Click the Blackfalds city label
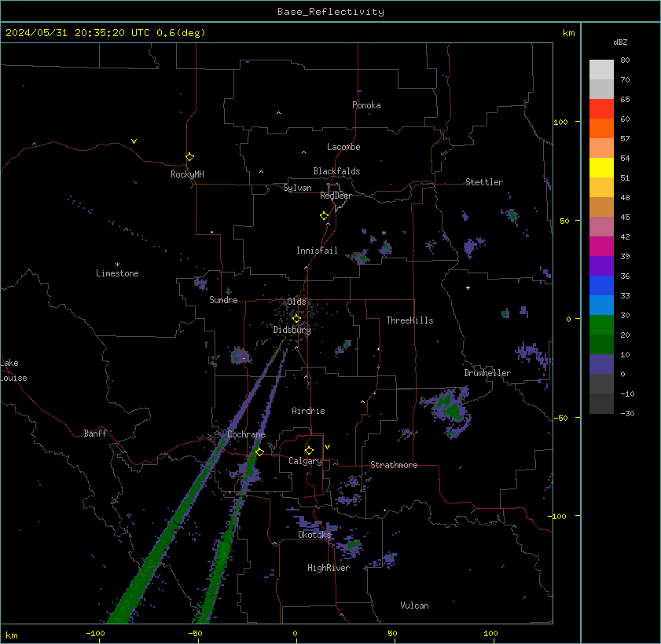Viewport: 661px width, 644px height. 336,171
